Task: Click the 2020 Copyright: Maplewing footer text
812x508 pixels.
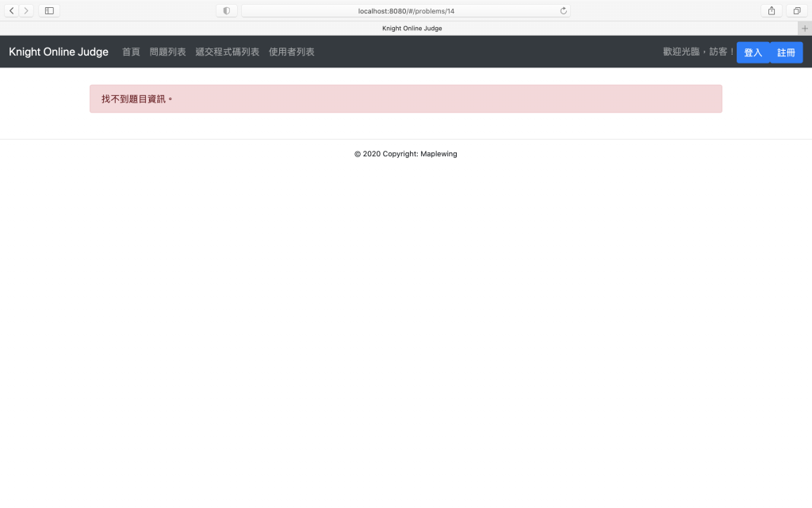Action: (x=405, y=154)
